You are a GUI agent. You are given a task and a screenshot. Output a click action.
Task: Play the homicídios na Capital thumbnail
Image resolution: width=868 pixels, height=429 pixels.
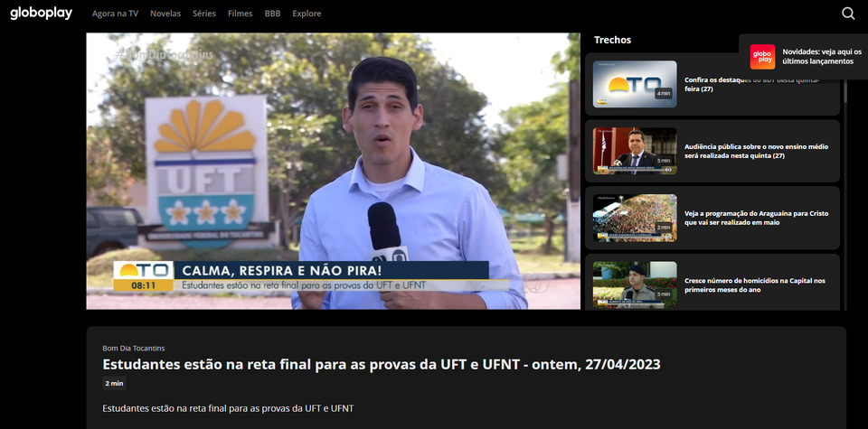(635, 284)
